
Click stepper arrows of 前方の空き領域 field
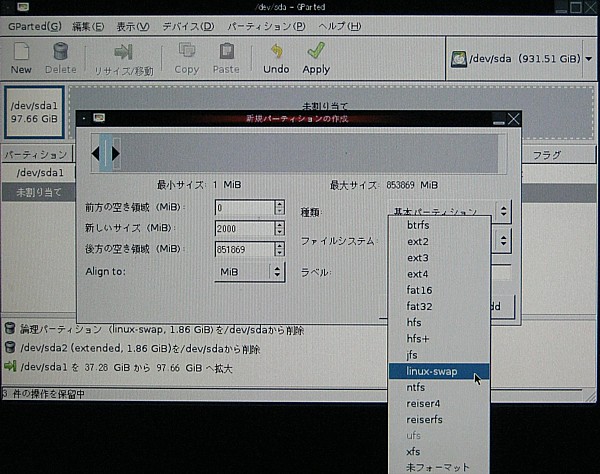[279, 208]
